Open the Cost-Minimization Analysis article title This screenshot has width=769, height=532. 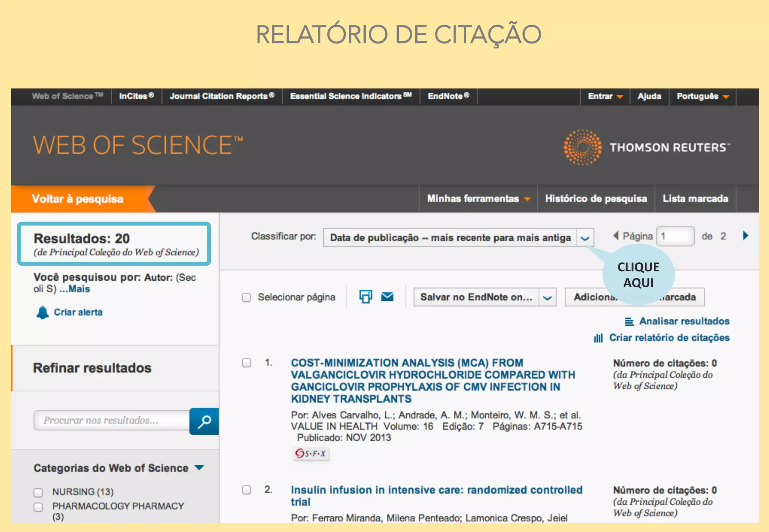pos(433,381)
